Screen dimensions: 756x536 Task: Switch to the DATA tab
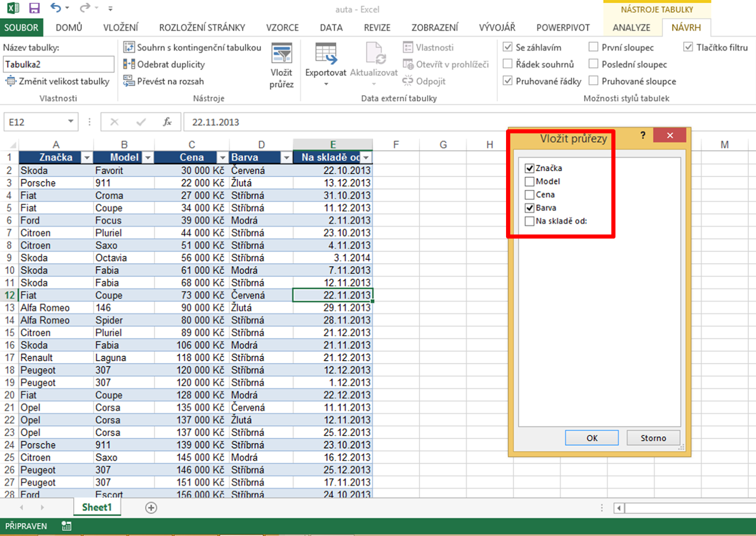point(331,27)
